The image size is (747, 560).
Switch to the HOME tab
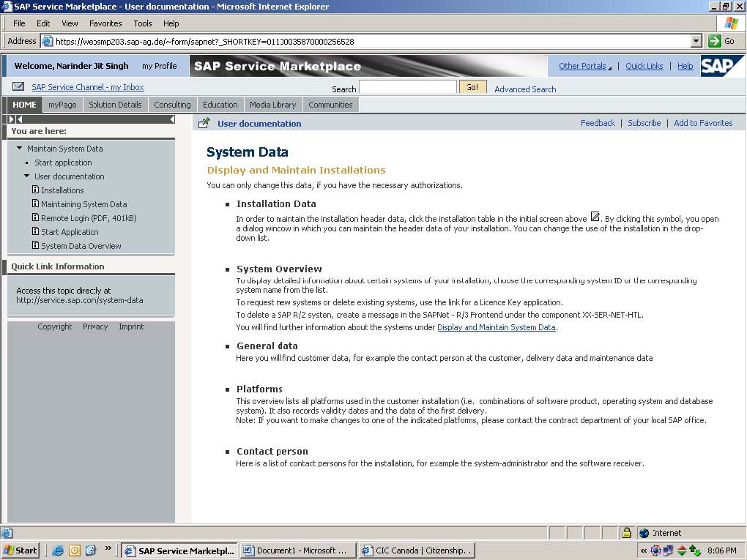coord(24,105)
